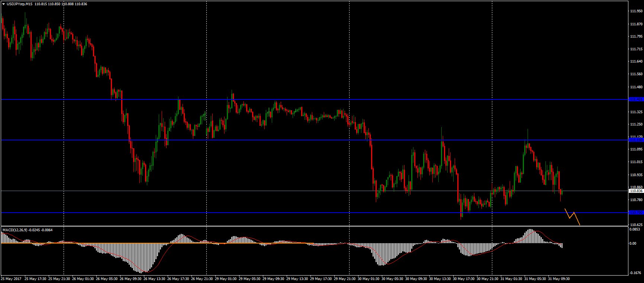This screenshot has width=644, height=283.
Task: Click the -0.1676 MACD scale value
Action: (635, 273)
